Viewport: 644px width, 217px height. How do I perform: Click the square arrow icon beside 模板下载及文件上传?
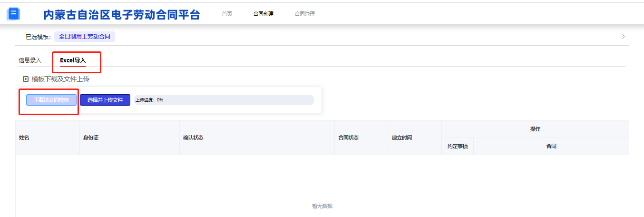26,79
